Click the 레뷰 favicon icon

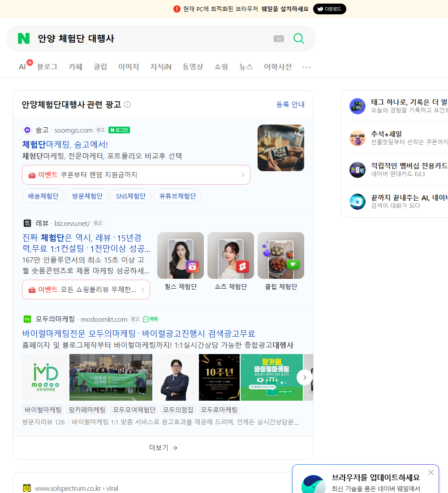tap(27, 223)
